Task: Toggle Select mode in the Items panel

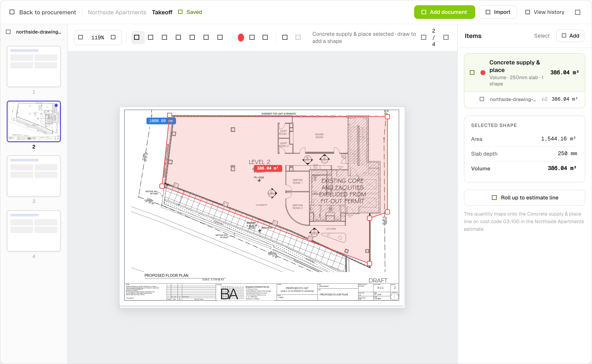Action: point(542,36)
